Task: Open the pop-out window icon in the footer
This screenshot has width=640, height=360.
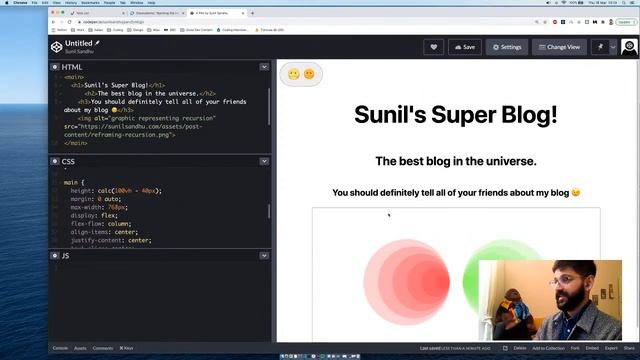Action: coord(505,348)
